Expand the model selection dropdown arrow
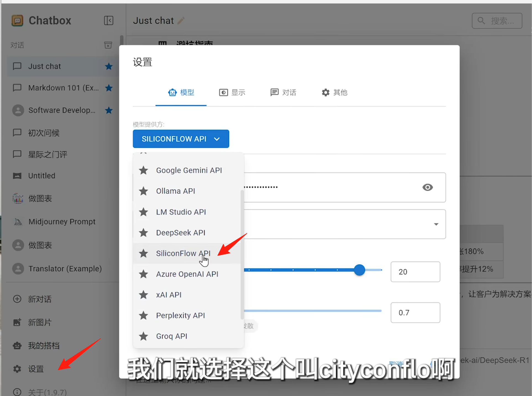532x396 pixels. (x=436, y=224)
